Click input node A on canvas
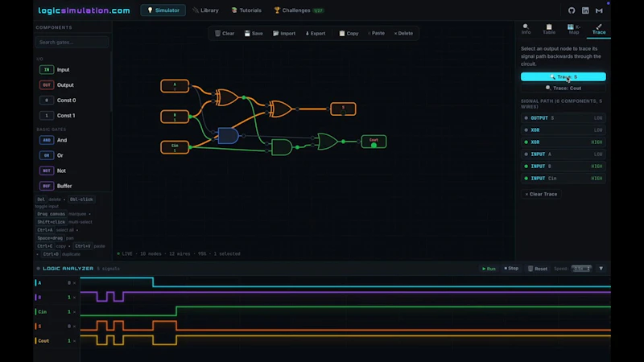The height and width of the screenshot is (362, 644). click(175, 86)
